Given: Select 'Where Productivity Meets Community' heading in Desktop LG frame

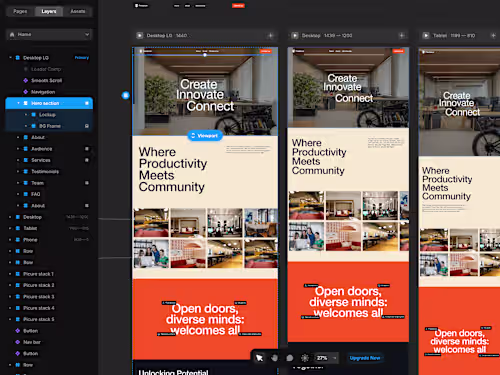Looking at the screenshot, I should pyautogui.click(x=173, y=169).
